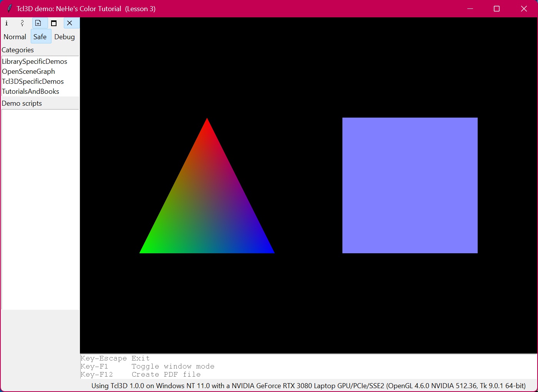Open OpenSceneGraph category
The width and height of the screenshot is (538, 392).
click(x=28, y=71)
